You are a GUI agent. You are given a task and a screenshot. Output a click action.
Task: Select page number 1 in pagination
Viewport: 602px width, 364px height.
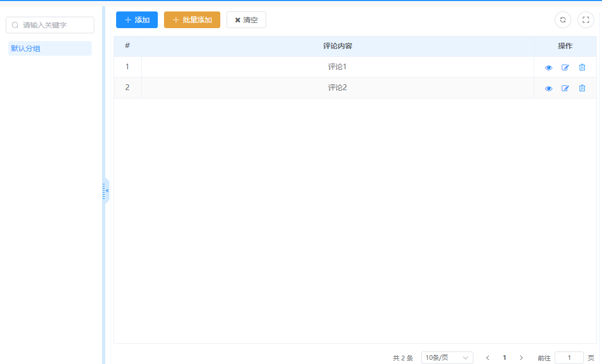pos(504,358)
